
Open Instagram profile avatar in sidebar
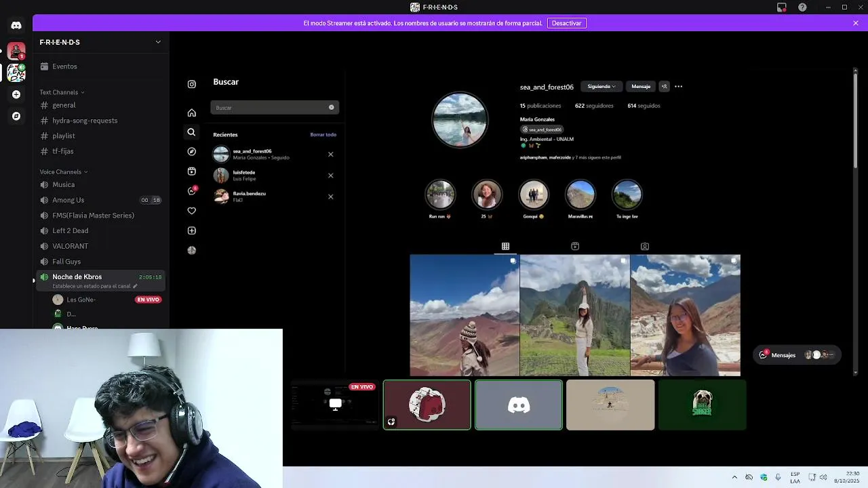click(192, 250)
